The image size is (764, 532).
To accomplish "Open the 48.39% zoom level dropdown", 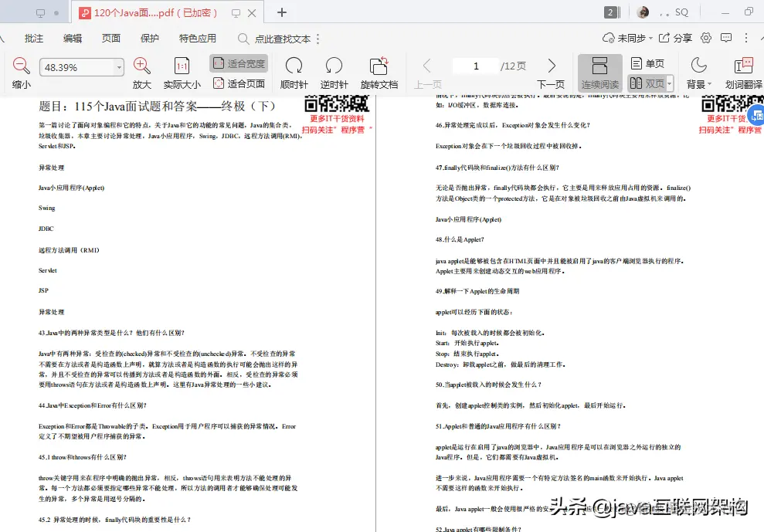I will [x=80, y=66].
